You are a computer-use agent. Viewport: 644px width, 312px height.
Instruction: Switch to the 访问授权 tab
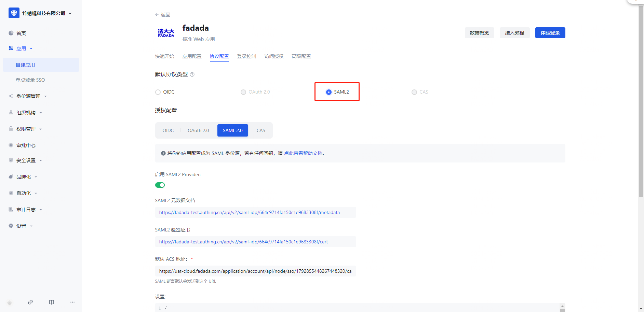point(274,56)
